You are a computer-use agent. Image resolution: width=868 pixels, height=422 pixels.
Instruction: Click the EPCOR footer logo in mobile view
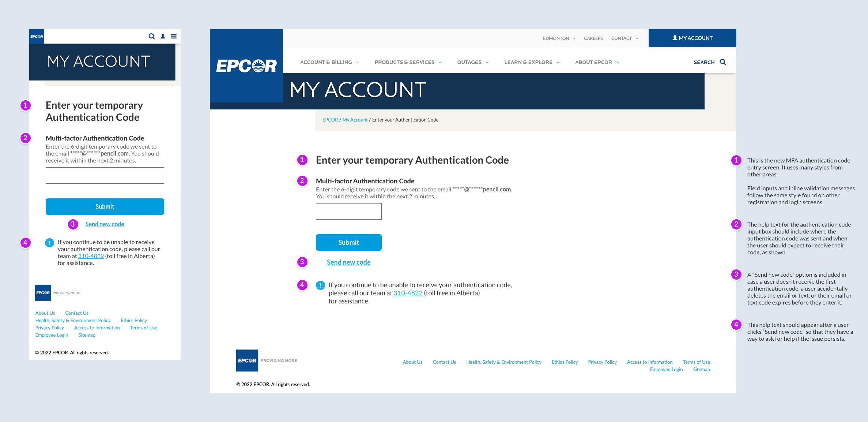(43, 293)
